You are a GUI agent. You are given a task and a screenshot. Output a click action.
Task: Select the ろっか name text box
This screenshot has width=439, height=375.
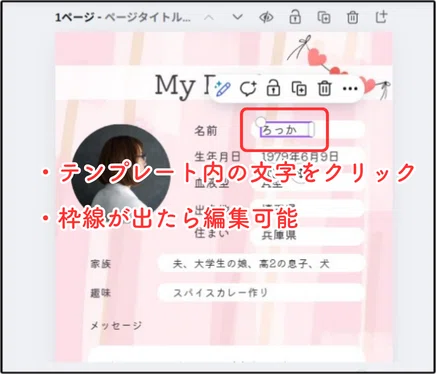286,130
